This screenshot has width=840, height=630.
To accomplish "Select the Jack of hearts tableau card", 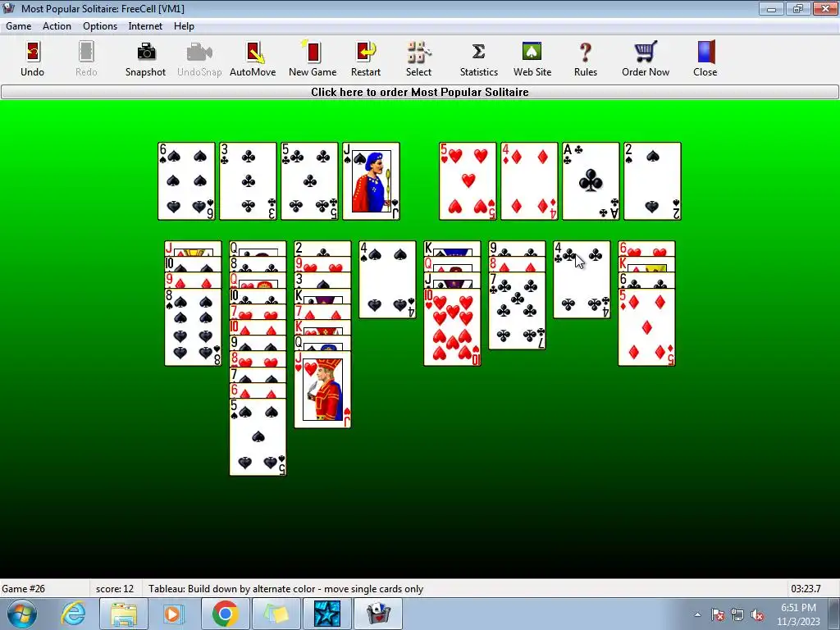I will tap(322, 390).
